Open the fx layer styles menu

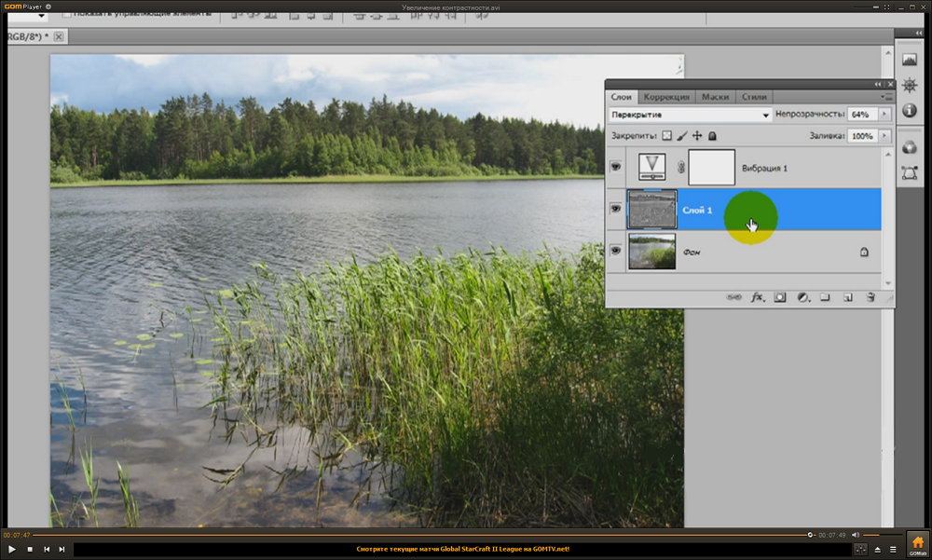[757, 297]
